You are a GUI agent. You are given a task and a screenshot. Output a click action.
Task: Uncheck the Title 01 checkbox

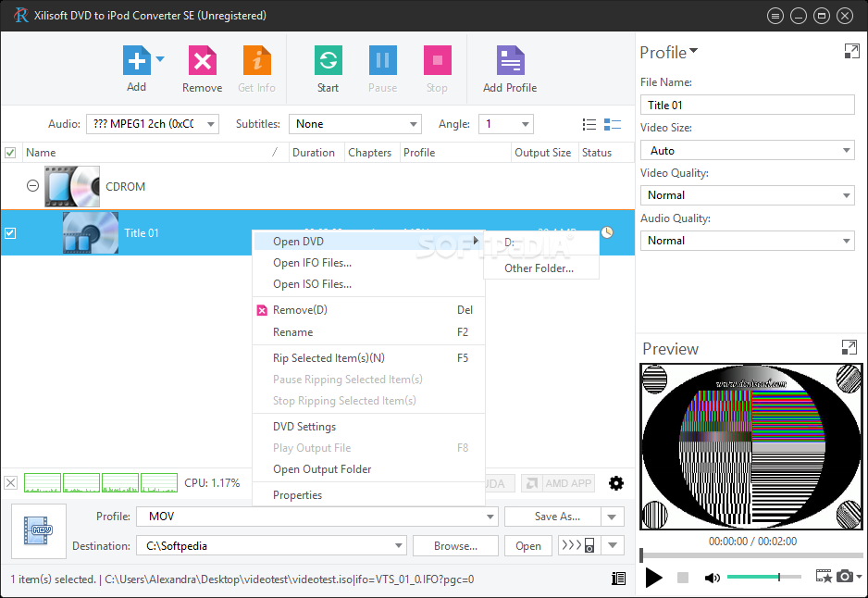[10, 233]
